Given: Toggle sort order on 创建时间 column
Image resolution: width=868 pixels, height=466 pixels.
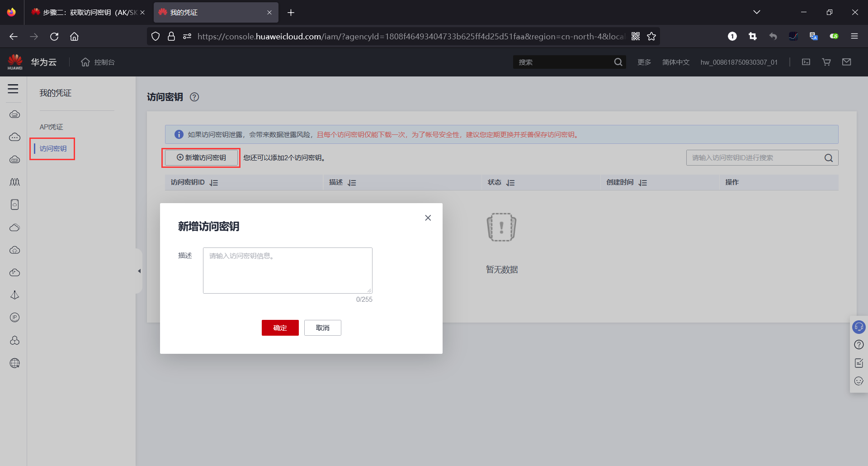Looking at the screenshot, I should [x=643, y=182].
